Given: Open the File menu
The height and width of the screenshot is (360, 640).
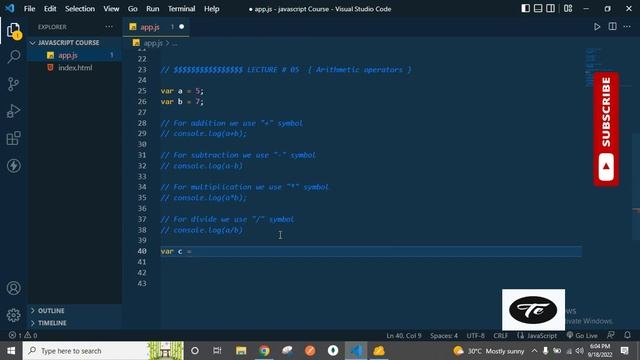Looking at the screenshot, I should [29, 9].
